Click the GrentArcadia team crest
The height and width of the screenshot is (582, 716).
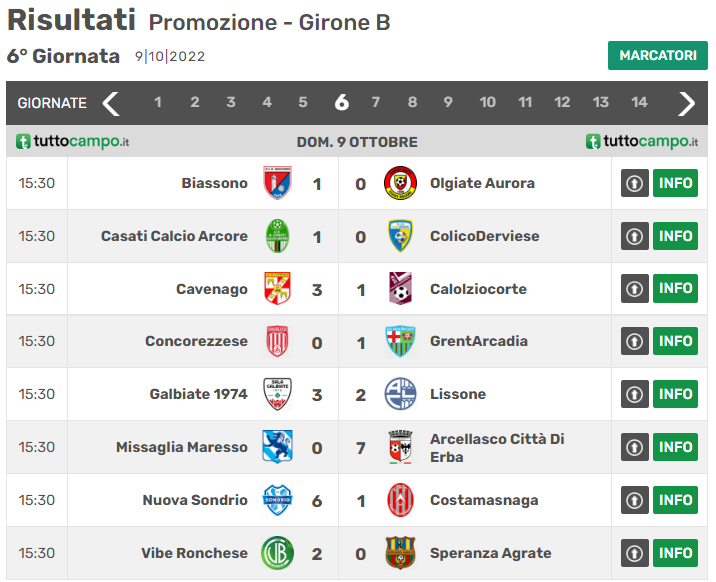click(400, 341)
